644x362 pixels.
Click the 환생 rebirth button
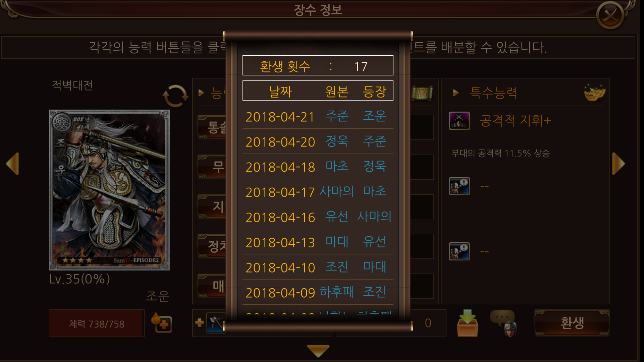click(572, 323)
